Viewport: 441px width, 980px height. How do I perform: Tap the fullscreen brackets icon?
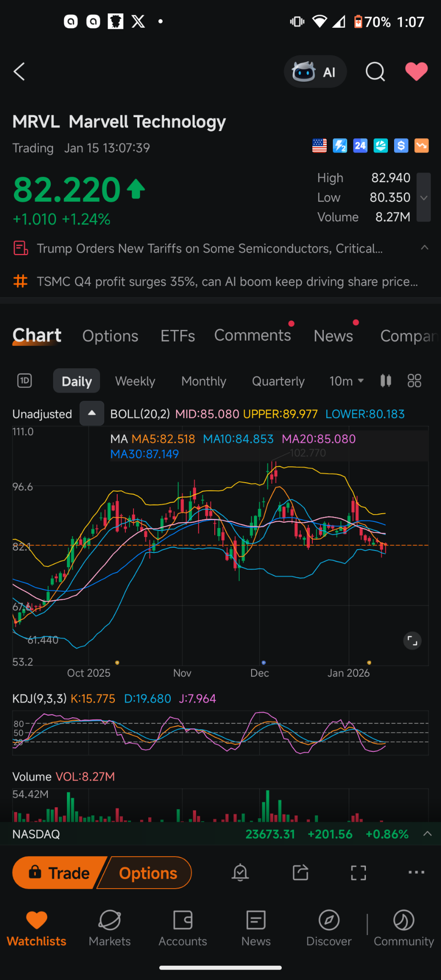point(358,873)
